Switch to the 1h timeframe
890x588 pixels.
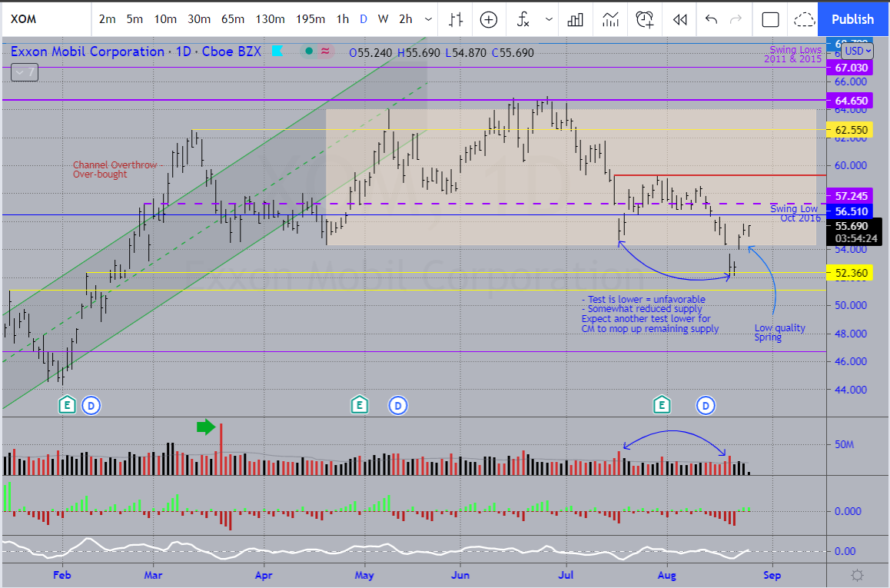point(342,19)
